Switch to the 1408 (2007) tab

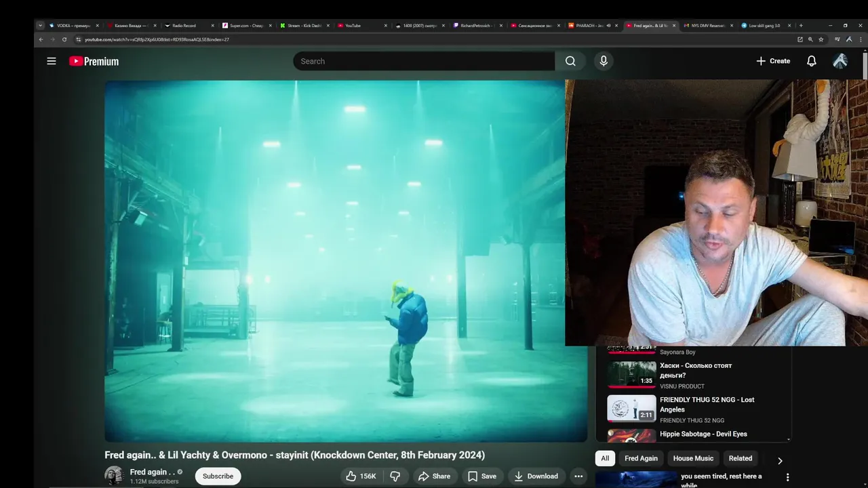(x=419, y=25)
